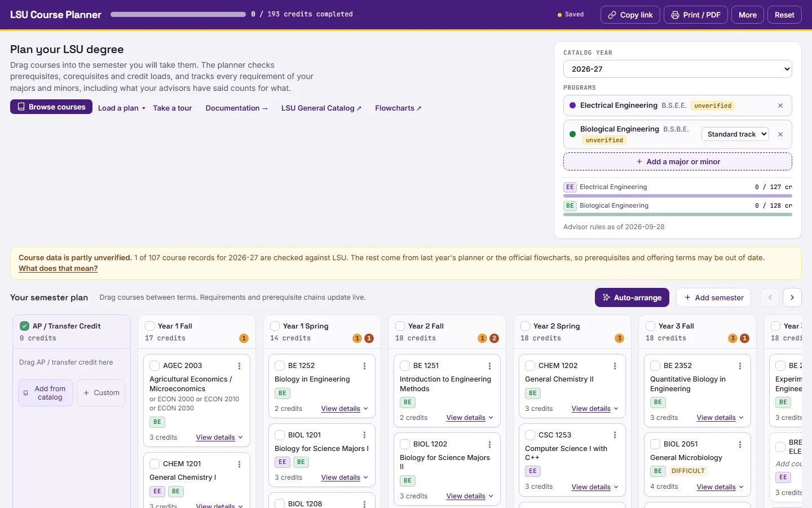Mark AGEC 2003 course as completed
Viewport: 812px width, 508px height.
coord(155,366)
